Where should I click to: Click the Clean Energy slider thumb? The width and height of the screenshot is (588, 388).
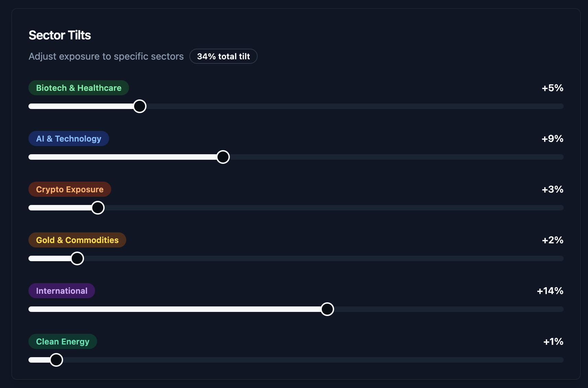click(x=56, y=360)
